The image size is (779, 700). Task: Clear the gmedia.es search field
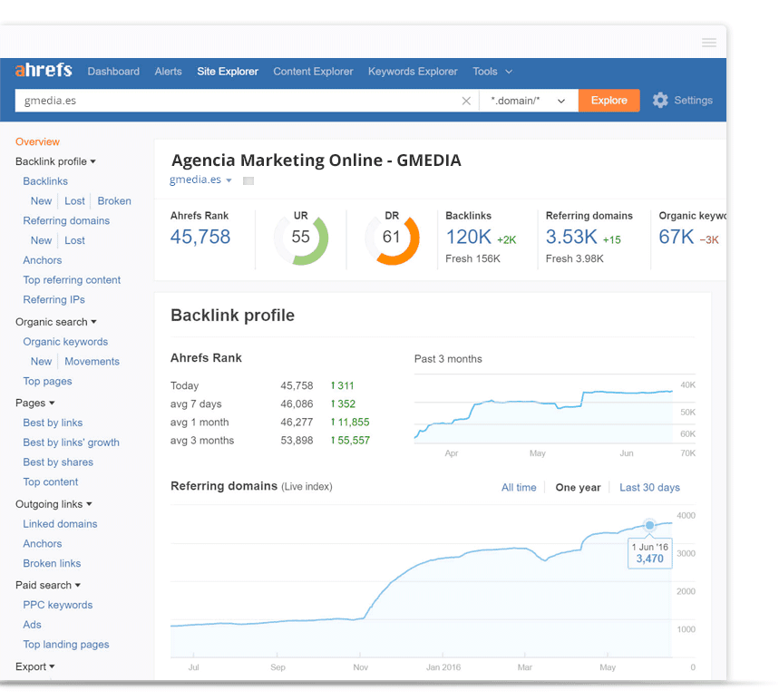[x=466, y=101]
